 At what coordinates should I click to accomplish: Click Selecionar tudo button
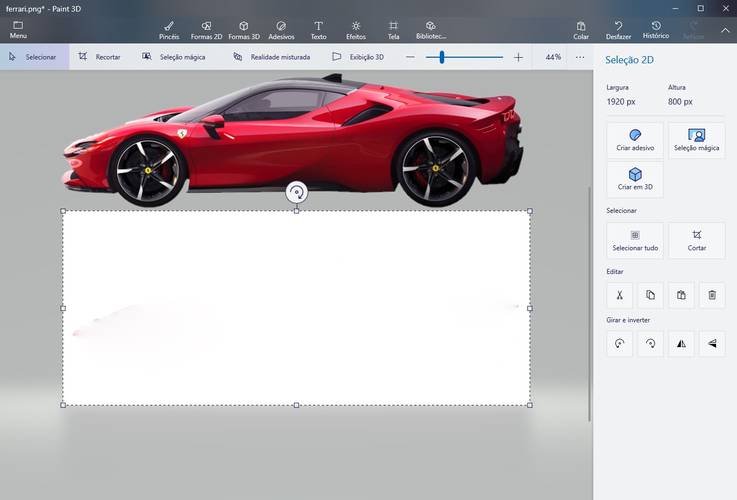[x=635, y=241]
